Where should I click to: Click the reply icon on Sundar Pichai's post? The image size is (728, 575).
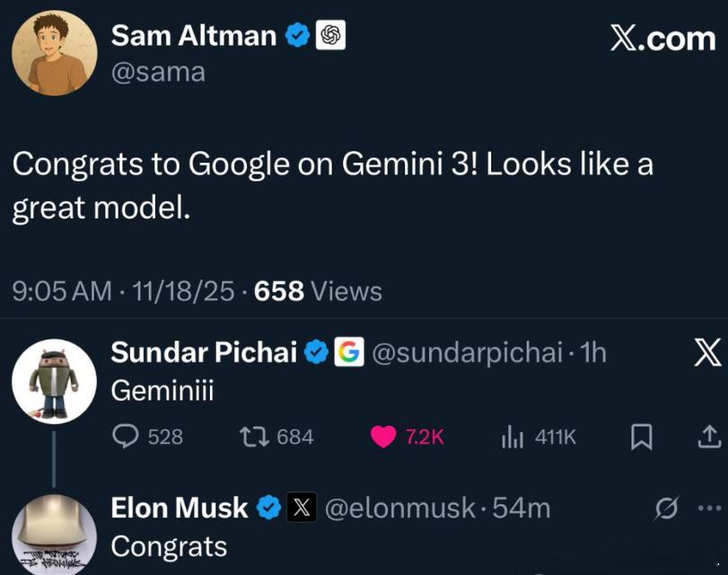click(122, 437)
